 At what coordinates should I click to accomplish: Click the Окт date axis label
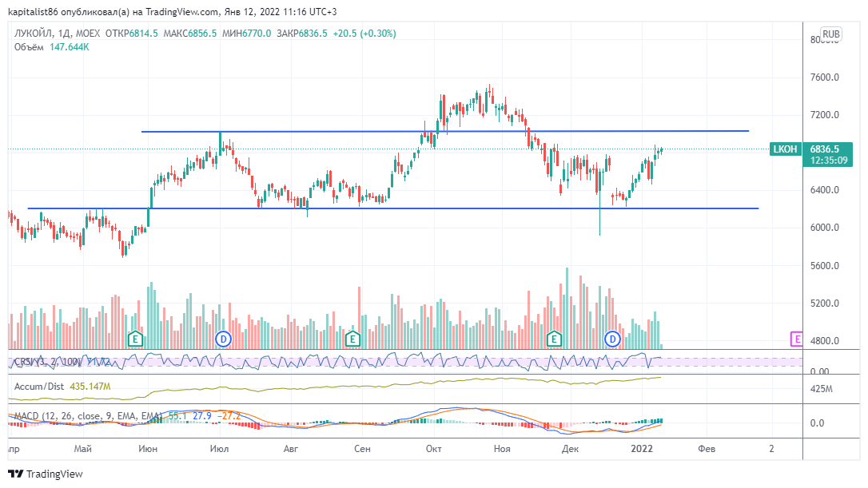coord(433,448)
